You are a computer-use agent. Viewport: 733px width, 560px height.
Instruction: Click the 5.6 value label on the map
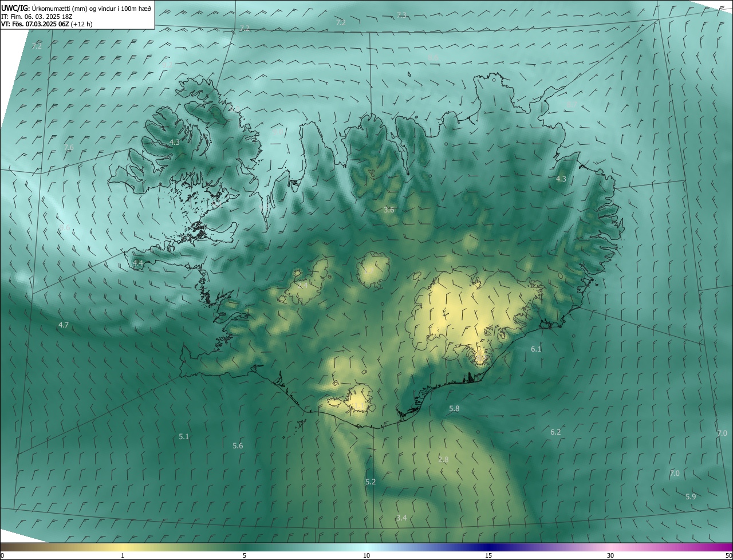[238, 445]
